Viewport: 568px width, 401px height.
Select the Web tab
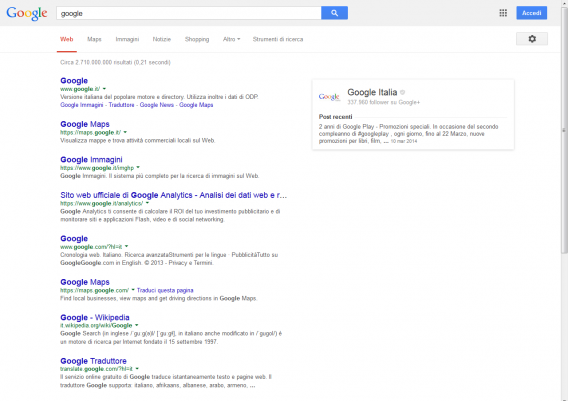pos(67,39)
